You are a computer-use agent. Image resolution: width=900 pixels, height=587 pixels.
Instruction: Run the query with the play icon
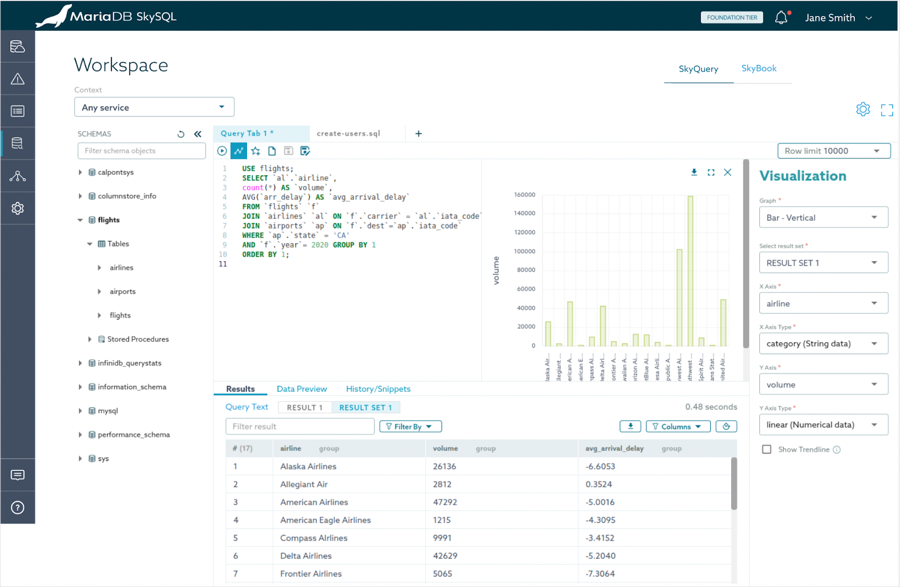tap(222, 151)
